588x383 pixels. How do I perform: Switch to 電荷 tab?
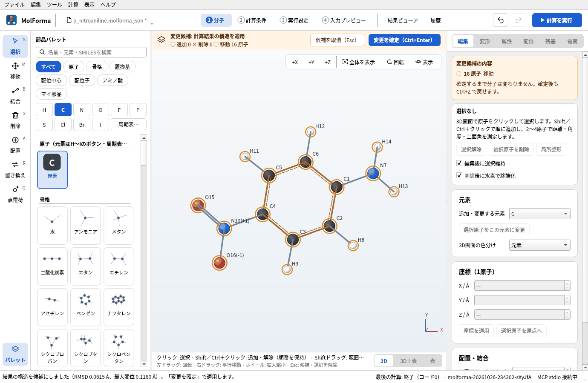click(572, 41)
